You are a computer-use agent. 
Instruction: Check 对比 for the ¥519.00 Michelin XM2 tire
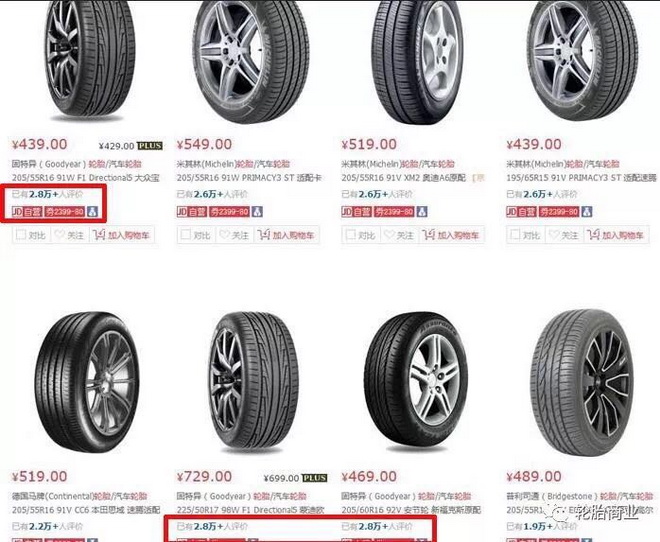coord(351,234)
